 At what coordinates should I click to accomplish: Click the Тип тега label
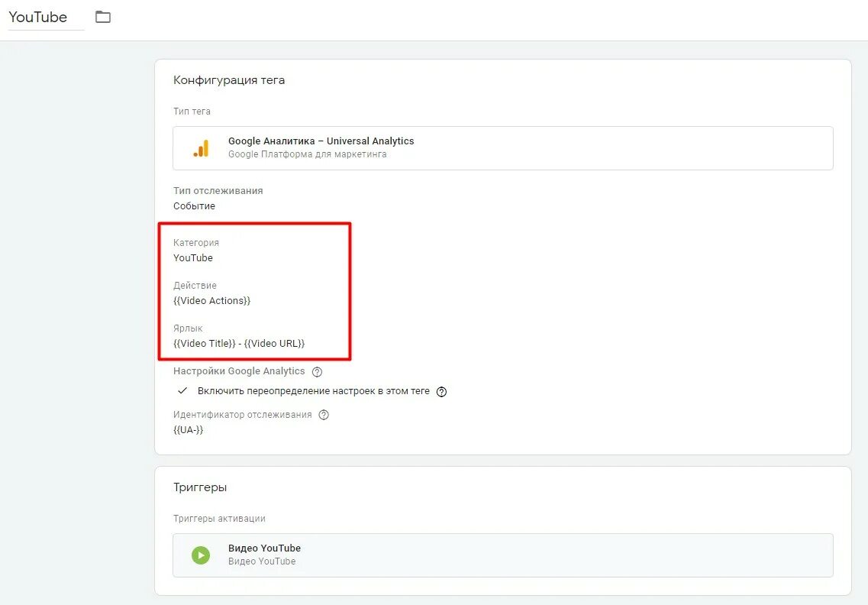click(192, 112)
